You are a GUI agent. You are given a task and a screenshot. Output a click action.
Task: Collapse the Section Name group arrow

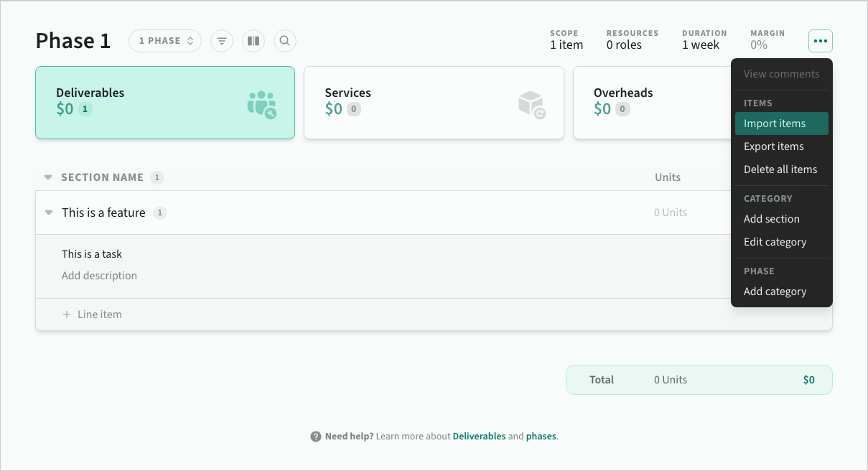click(48, 177)
